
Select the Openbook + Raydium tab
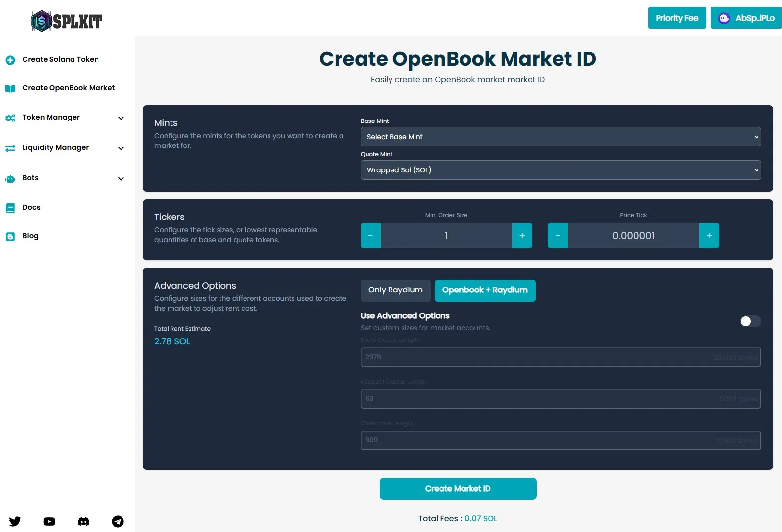coord(485,290)
